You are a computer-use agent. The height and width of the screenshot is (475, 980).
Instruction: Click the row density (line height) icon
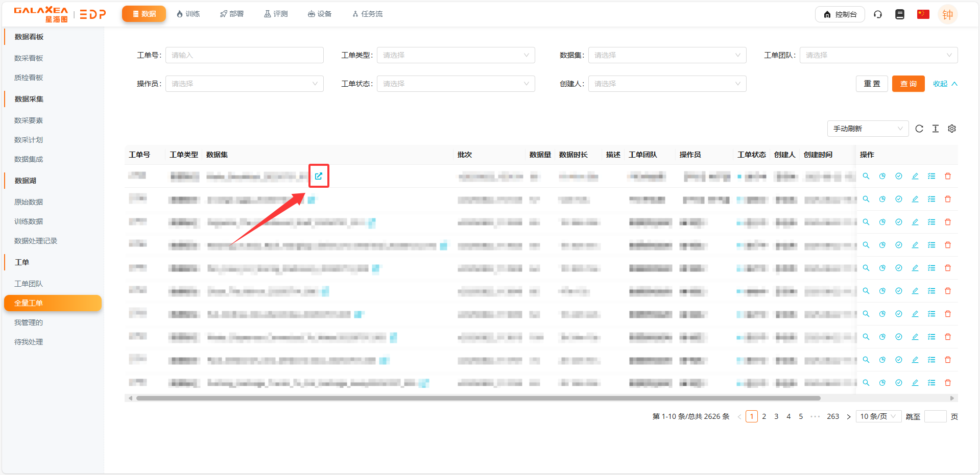(x=936, y=129)
